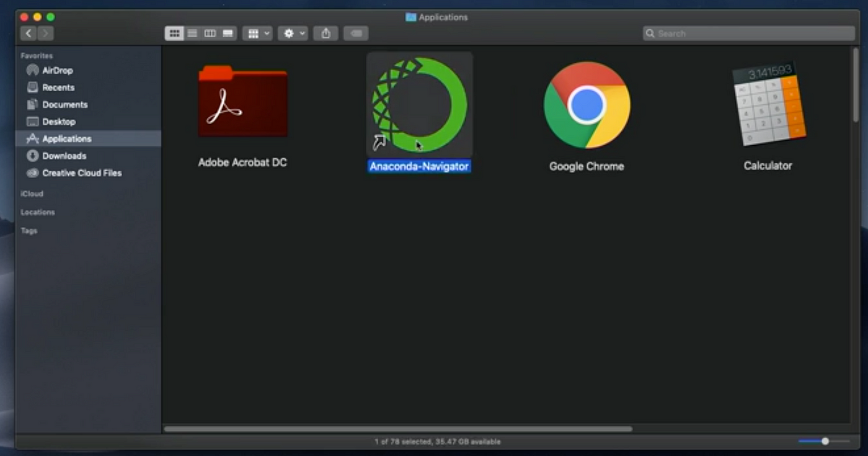This screenshot has height=456, width=868.
Task: Click the Applications folder icon in title bar
Action: (410, 17)
